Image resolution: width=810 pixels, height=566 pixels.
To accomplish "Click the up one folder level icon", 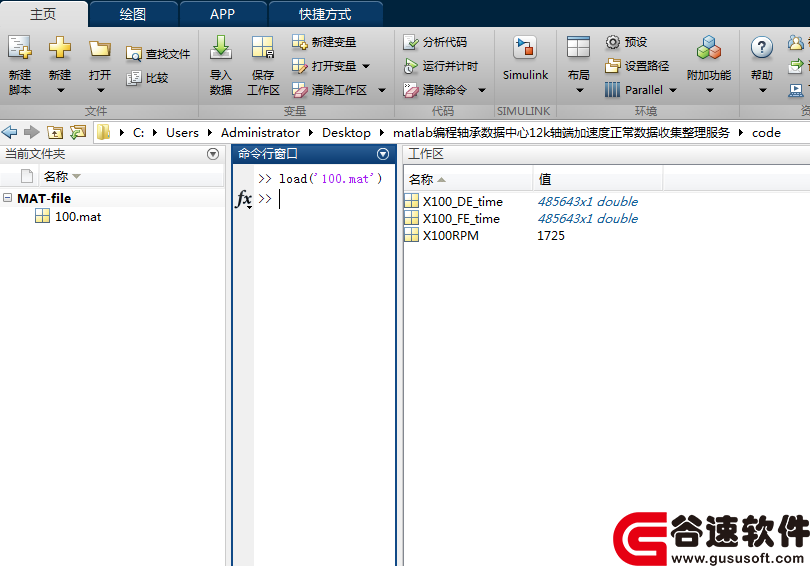I will [x=55, y=133].
